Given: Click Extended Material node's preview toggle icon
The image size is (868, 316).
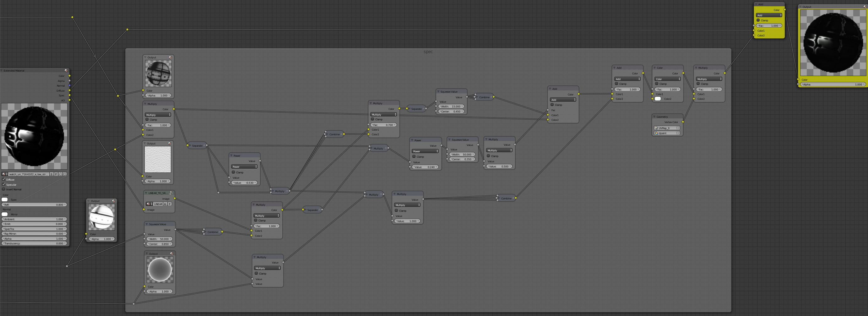Looking at the screenshot, I should pos(66,70).
